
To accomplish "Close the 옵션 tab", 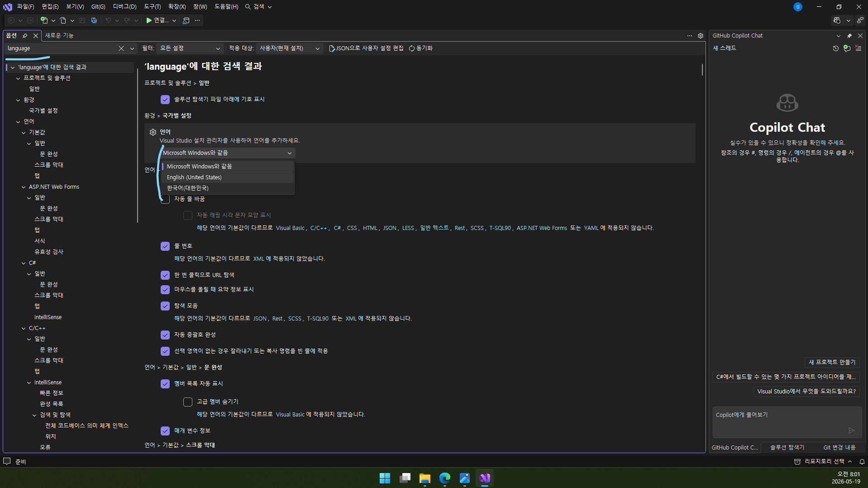I will (36, 36).
